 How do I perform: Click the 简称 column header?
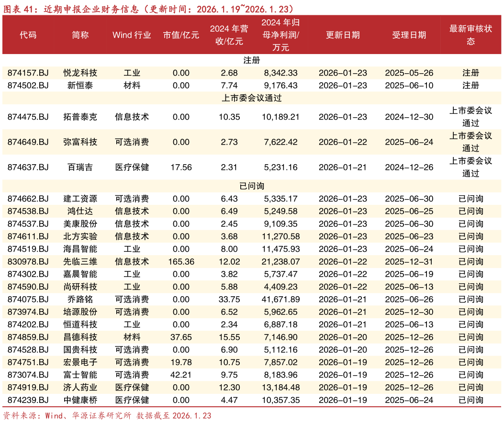click(79, 35)
